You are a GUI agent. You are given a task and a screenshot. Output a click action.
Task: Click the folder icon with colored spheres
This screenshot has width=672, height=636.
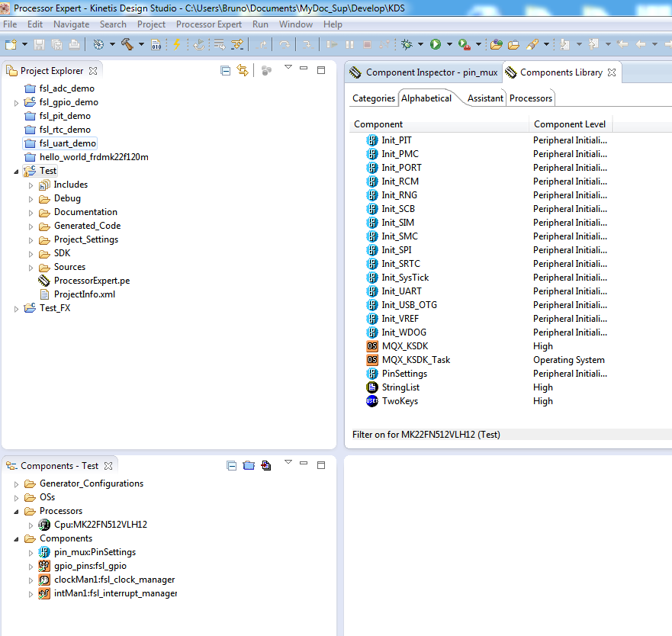click(x=497, y=44)
